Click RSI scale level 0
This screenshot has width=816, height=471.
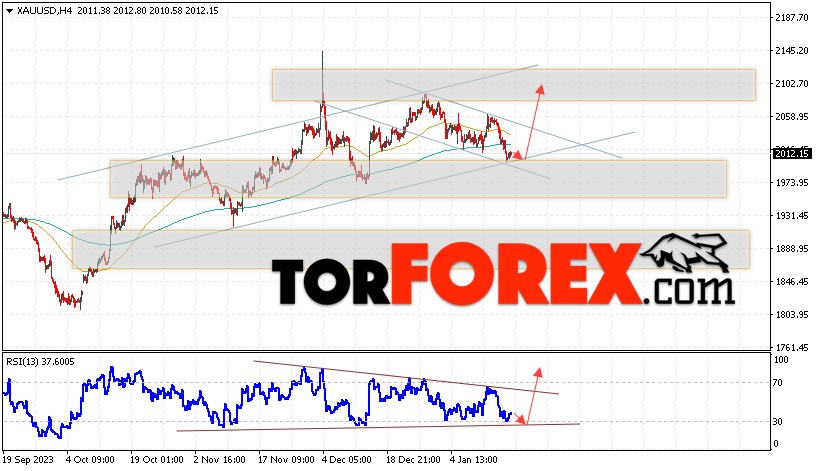pyautogui.click(x=776, y=443)
